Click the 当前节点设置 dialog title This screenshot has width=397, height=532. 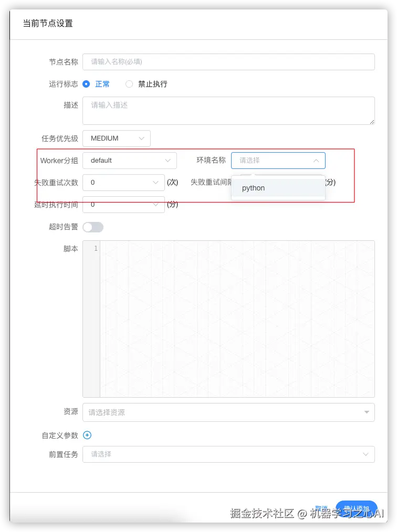[48, 24]
